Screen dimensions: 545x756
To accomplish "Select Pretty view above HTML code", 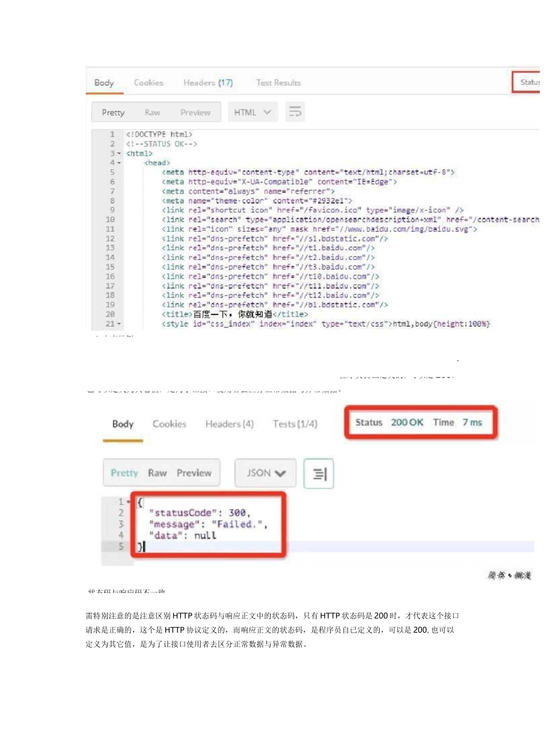I will 113,112.
